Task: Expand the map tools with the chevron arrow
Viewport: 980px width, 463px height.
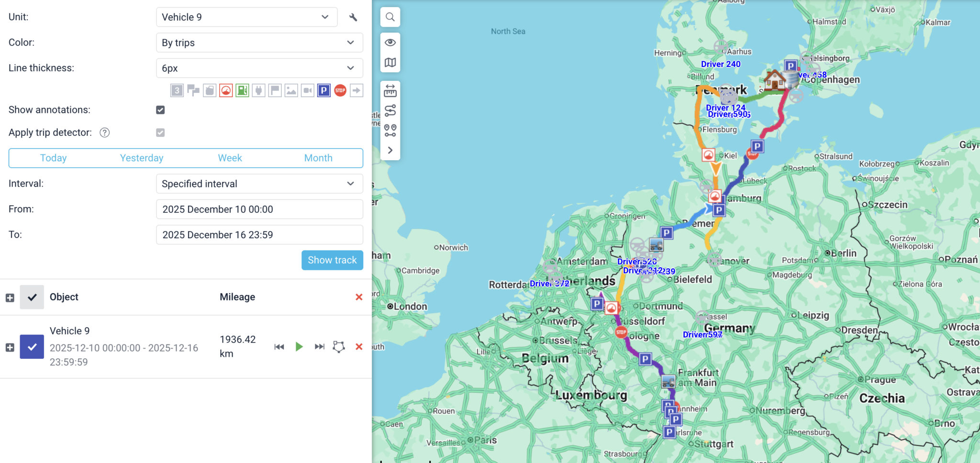Action: coord(390,150)
